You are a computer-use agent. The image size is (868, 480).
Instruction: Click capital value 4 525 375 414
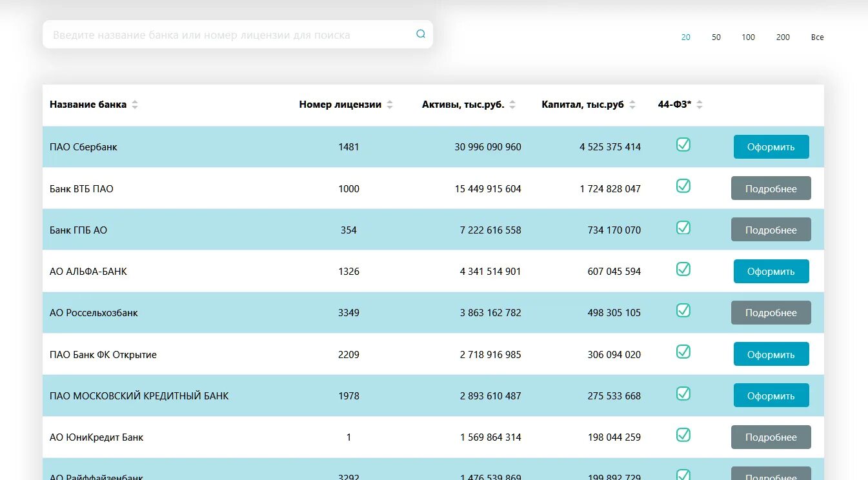tap(611, 147)
